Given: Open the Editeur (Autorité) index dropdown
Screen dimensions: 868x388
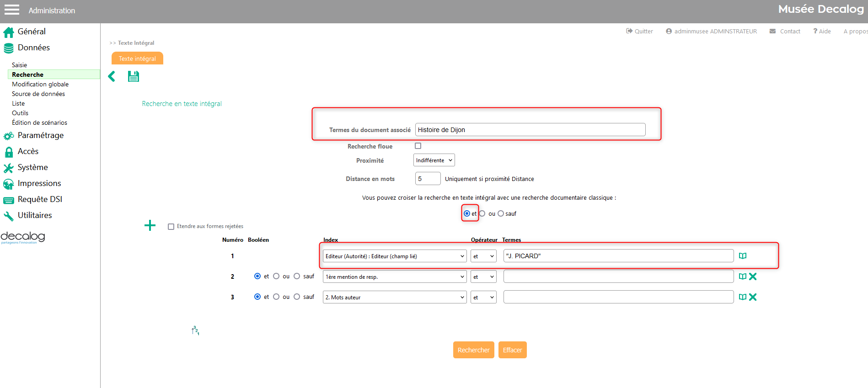Looking at the screenshot, I should 394,256.
